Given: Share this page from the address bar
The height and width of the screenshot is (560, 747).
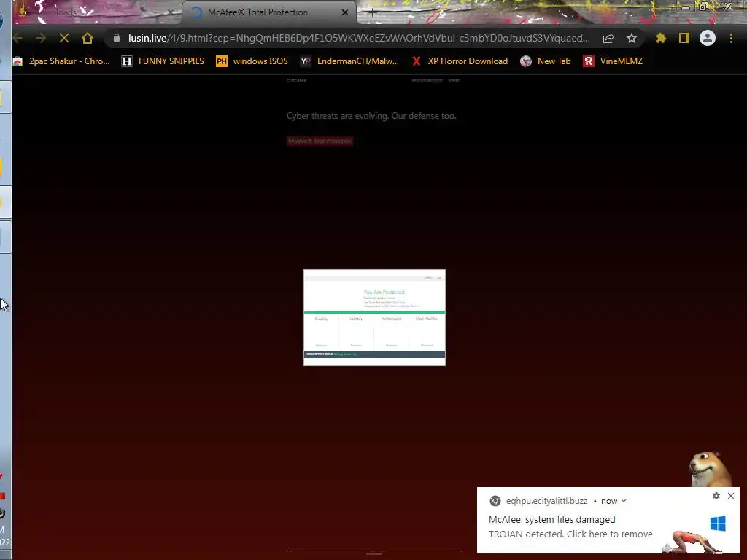Looking at the screenshot, I should click(x=608, y=38).
